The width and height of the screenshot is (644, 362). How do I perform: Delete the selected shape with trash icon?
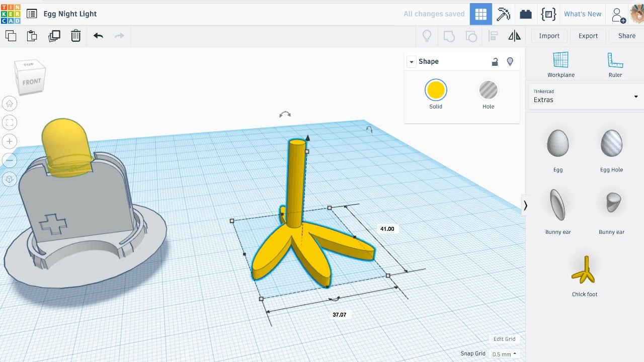[x=75, y=36]
